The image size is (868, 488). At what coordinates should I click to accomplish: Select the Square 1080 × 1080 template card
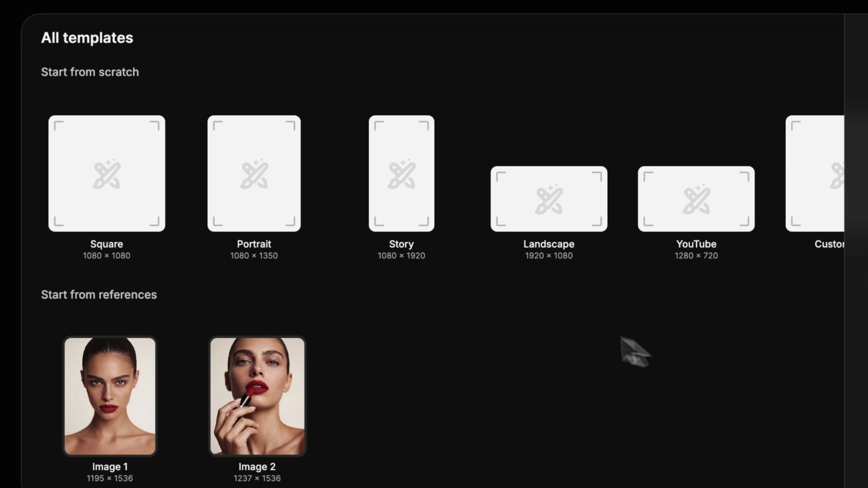pyautogui.click(x=106, y=174)
